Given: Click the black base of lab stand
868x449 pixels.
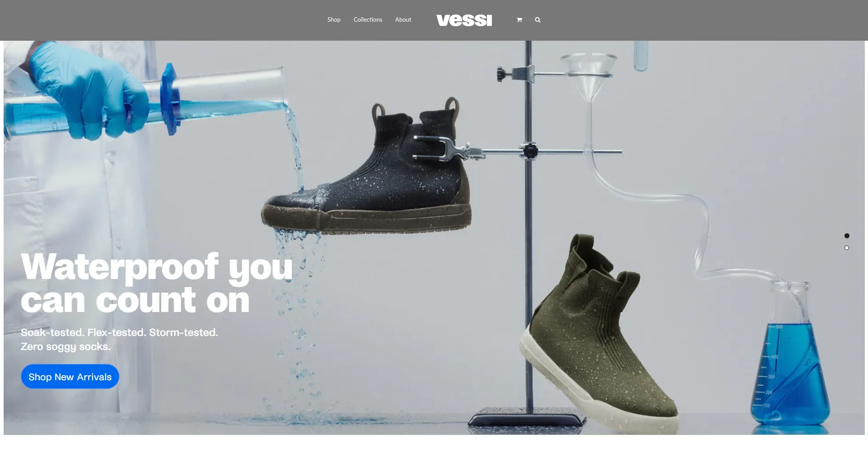Looking at the screenshot, I should 526,418.
